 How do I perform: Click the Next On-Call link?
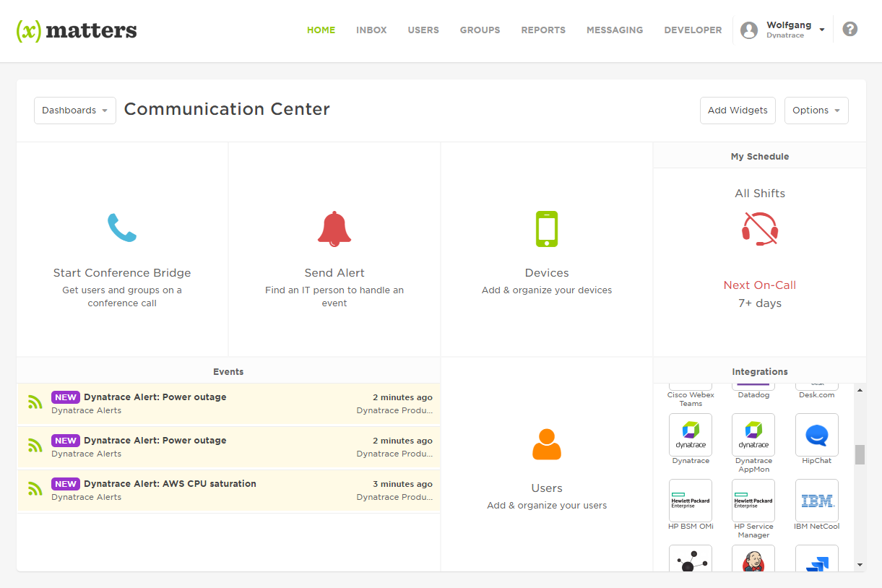760,285
